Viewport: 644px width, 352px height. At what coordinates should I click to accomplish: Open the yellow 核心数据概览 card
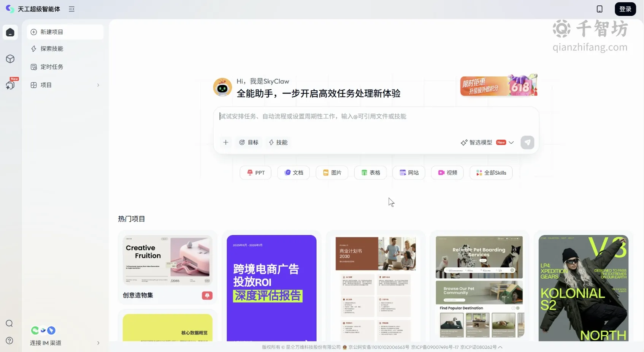click(x=168, y=327)
